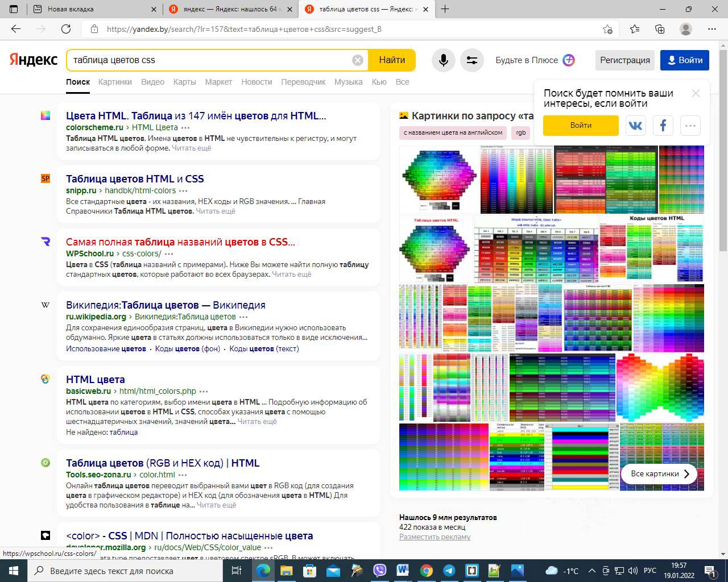
Task: Open options menu for snipp.ru result
Action: (183, 191)
